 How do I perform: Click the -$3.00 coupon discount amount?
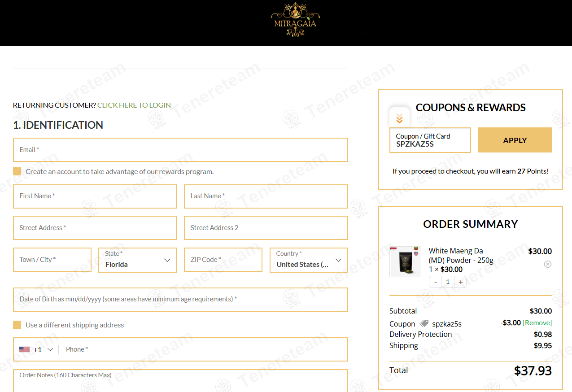511,323
